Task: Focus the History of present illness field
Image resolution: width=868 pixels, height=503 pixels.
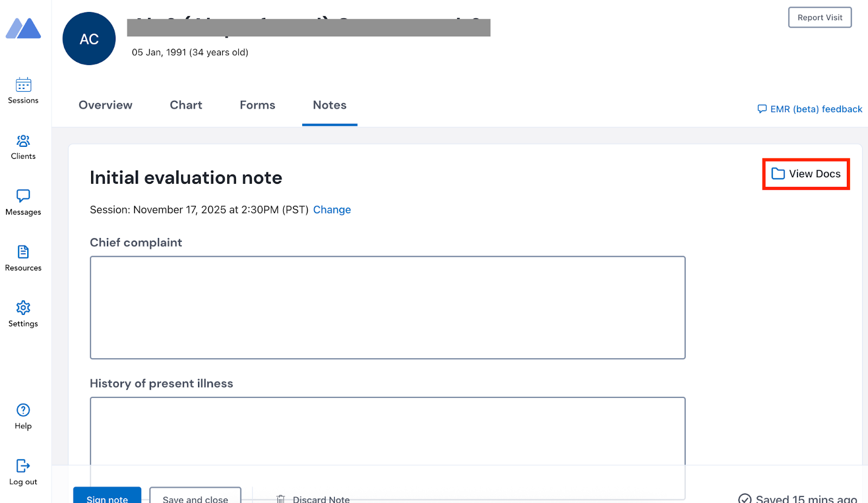Action: tap(387, 431)
